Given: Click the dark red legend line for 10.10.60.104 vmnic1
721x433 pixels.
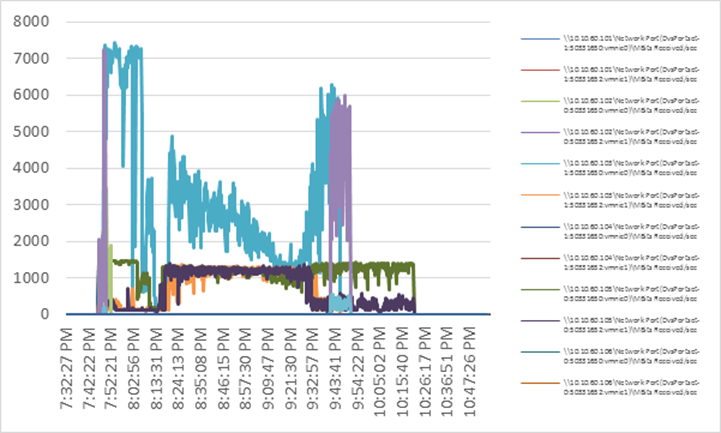Looking at the screenshot, I should (x=540, y=258).
